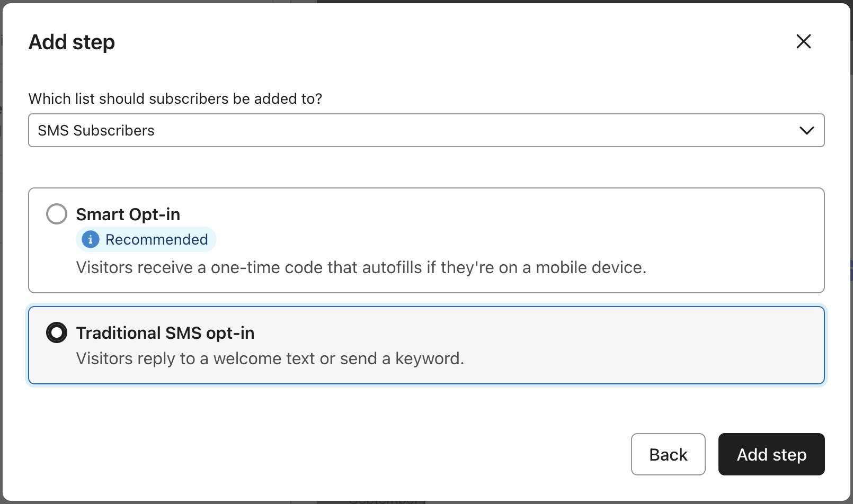The height and width of the screenshot is (504, 853).
Task: Click the Traditional SMS opt-in label text
Action: click(165, 332)
